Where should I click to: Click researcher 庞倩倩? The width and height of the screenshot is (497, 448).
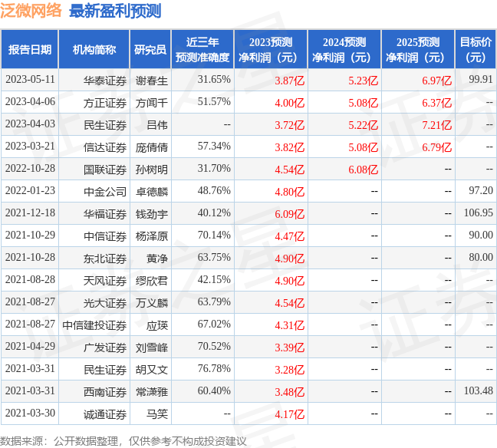152,147
